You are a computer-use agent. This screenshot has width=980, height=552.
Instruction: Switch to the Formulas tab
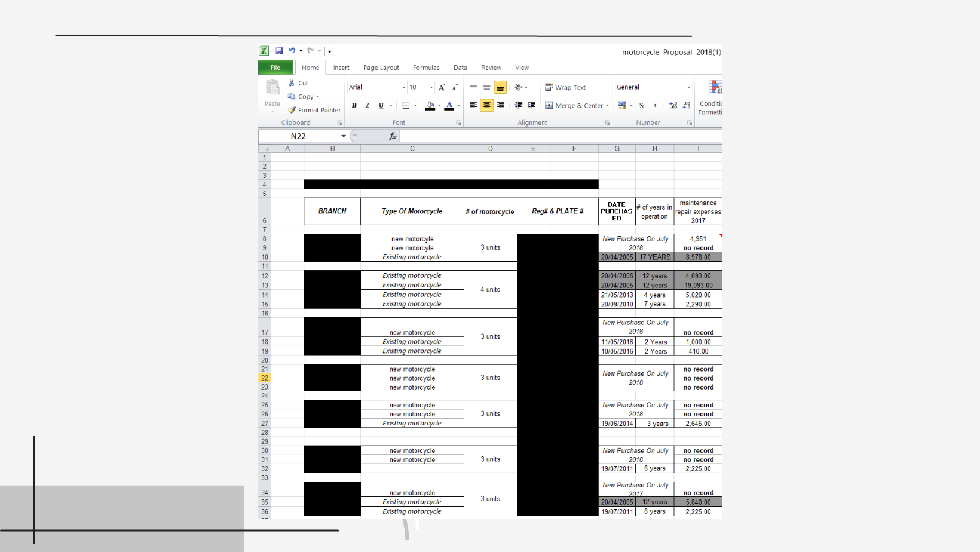tap(426, 68)
